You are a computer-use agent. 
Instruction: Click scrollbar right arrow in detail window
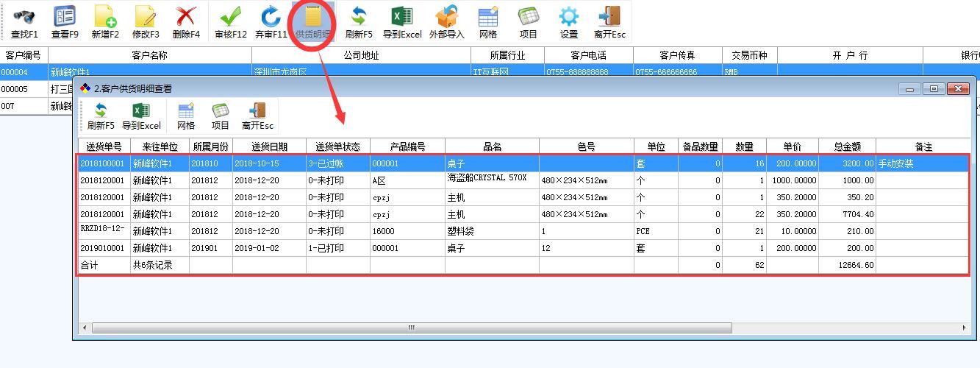[965, 328]
